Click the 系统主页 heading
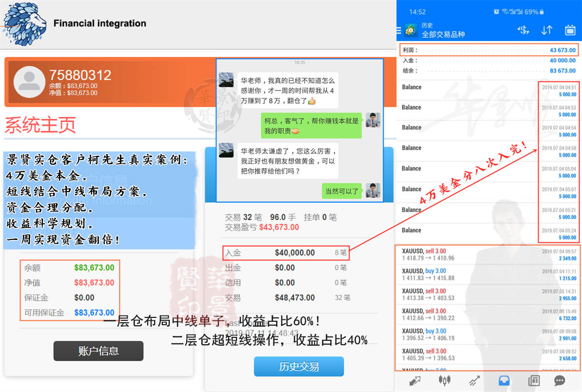The height and width of the screenshot is (392, 582). [40, 125]
